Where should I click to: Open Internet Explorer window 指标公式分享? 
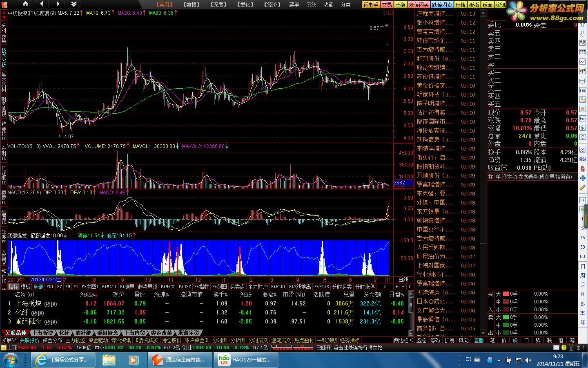click(x=63, y=360)
